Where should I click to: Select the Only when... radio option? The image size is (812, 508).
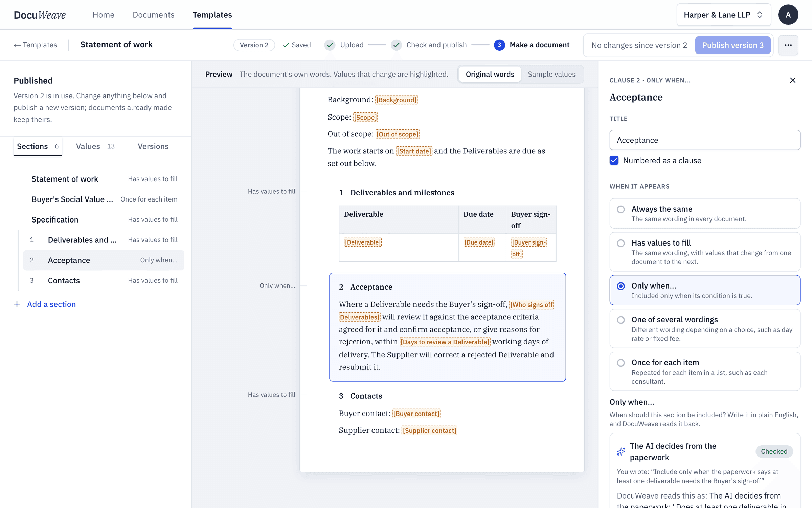pyautogui.click(x=705, y=290)
